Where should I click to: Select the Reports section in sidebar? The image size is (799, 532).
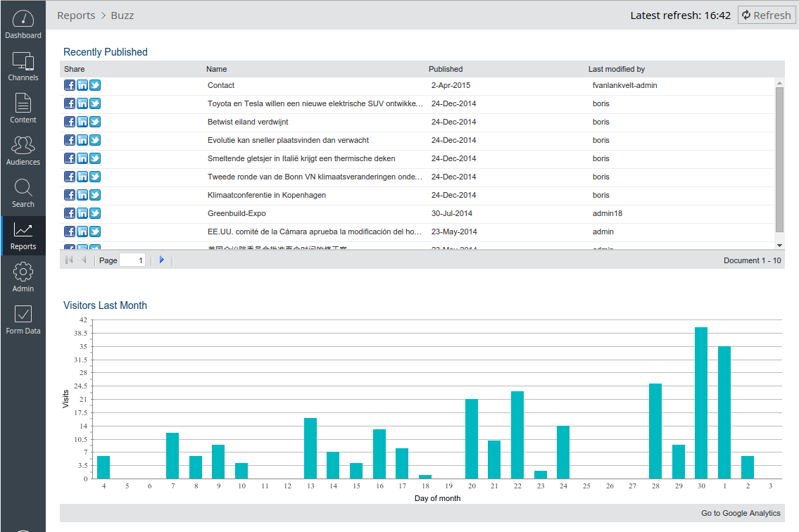coord(23,236)
